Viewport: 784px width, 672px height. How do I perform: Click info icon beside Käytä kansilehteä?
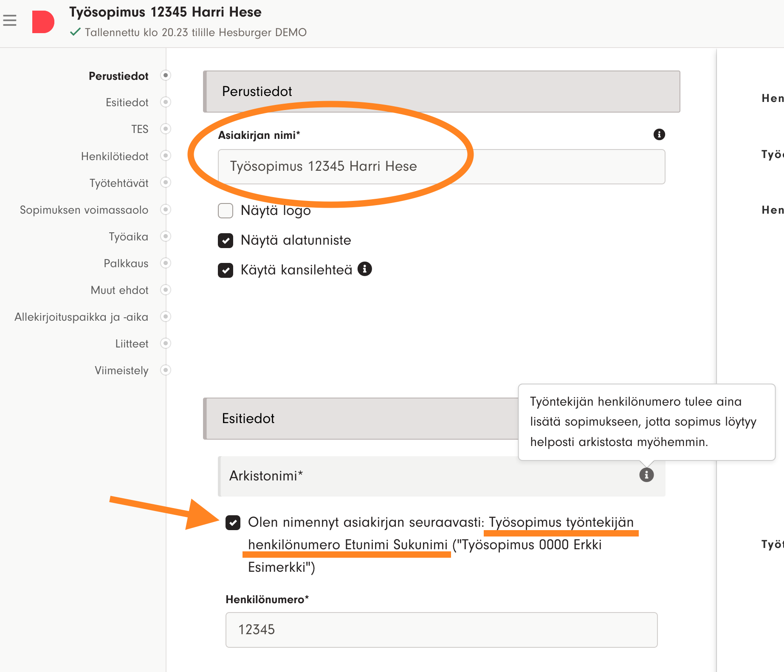click(364, 269)
